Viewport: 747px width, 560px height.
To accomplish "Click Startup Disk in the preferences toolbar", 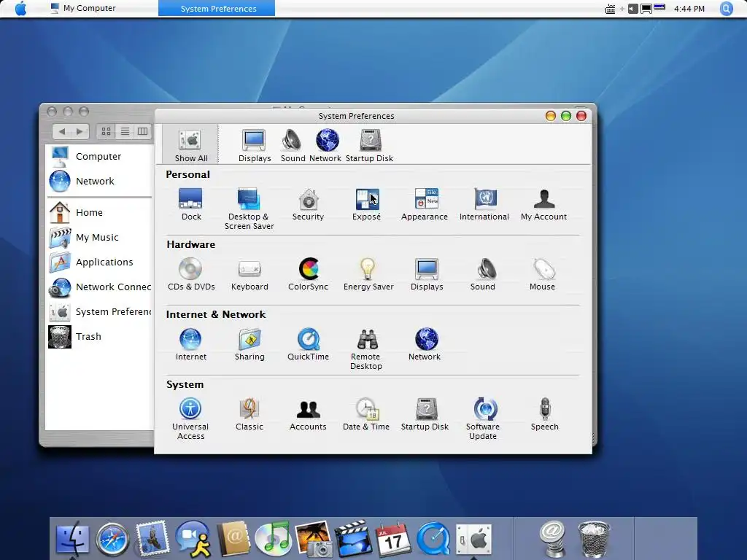I will pyautogui.click(x=369, y=145).
